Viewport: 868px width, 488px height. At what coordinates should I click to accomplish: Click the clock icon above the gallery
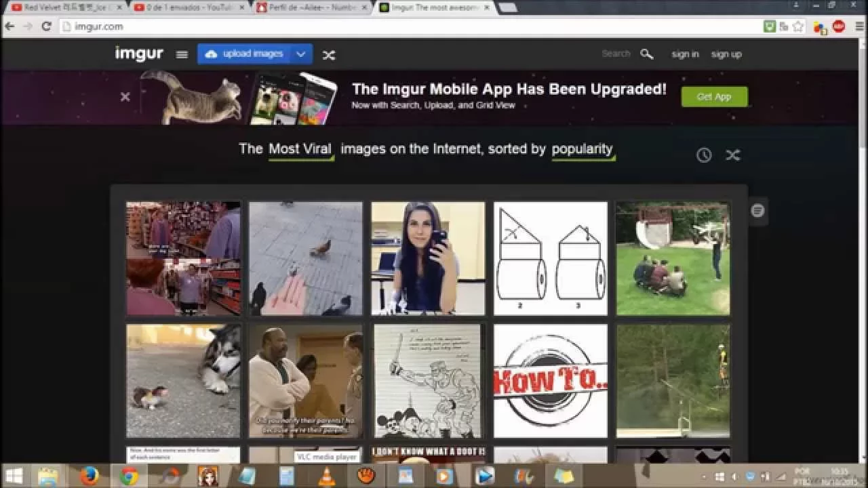pyautogui.click(x=704, y=155)
